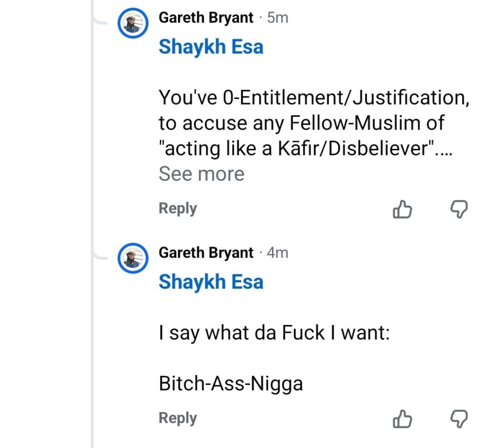
Task: Click the 4m timestamp
Action: pos(278,252)
